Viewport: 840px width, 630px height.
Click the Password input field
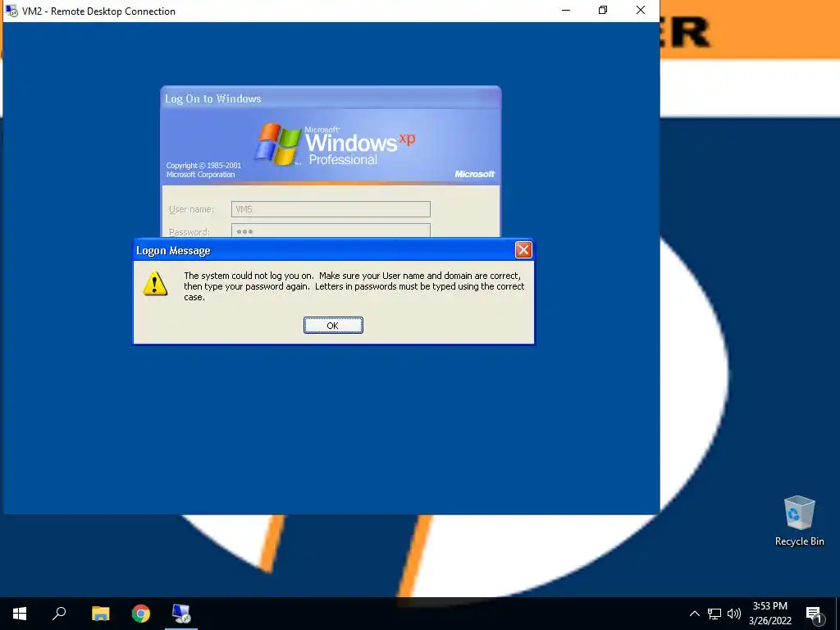(x=331, y=231)
